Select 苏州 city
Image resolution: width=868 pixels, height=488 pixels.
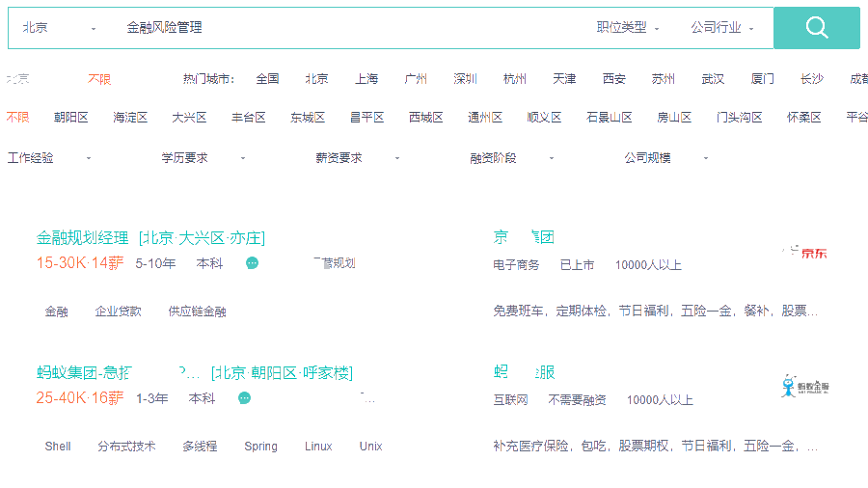click(x=664, y=79)
